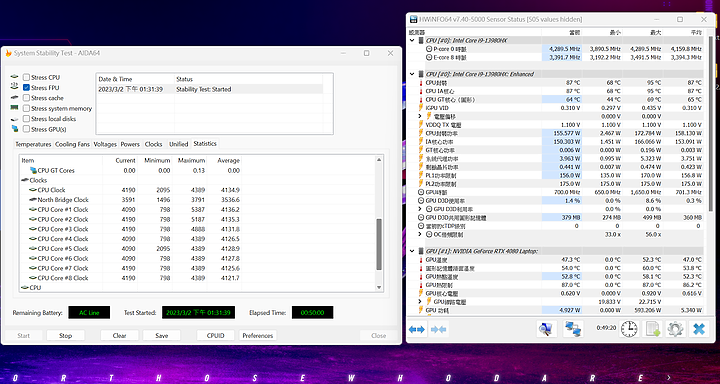Click the Clear button in AIDA64
Viewport: 720px width, 384px height.
tap(119, 336)
